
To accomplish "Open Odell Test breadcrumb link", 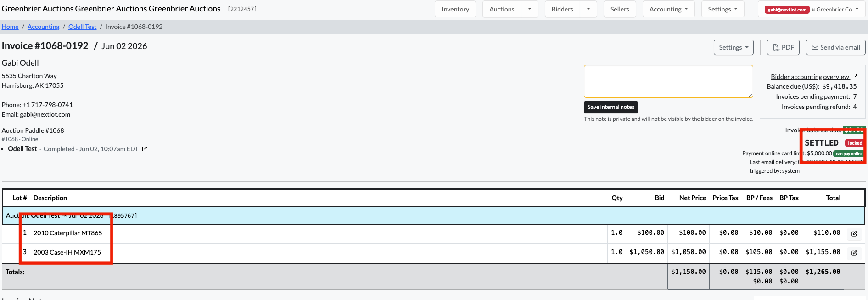I will pos(83,27).
